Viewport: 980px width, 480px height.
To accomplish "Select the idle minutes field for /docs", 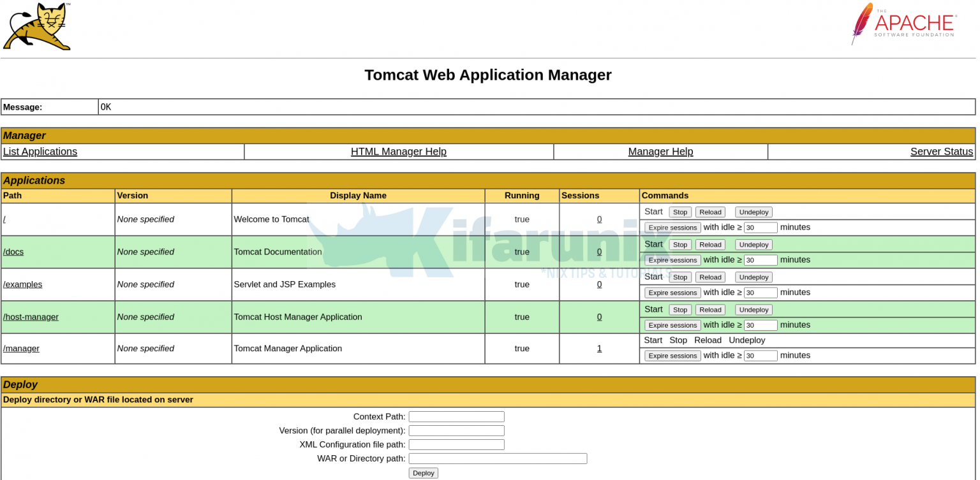I will click(x=761, y=259).
